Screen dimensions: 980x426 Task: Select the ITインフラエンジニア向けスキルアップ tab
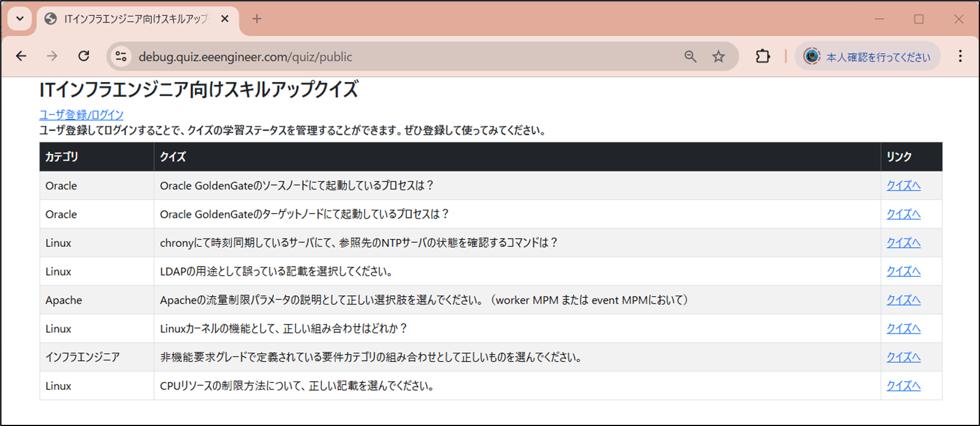pos(135,19)
